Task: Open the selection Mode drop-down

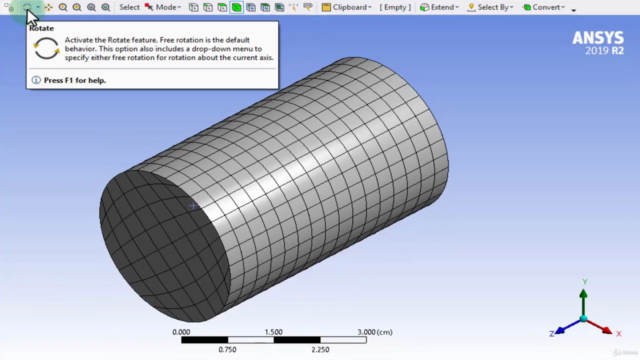Action: [163, 7]
